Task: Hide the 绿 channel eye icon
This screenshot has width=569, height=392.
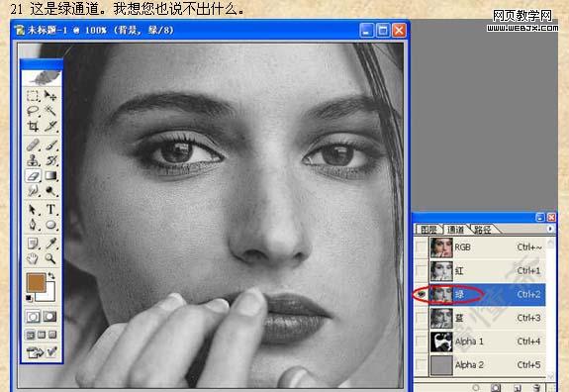Action: pyautogui.click(x=421, y=295)
